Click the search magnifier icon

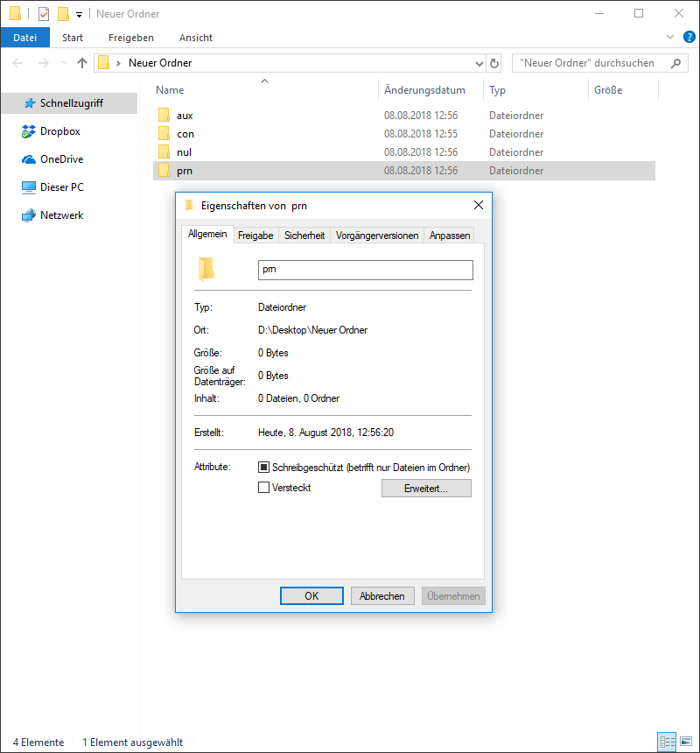coord(675,63)
